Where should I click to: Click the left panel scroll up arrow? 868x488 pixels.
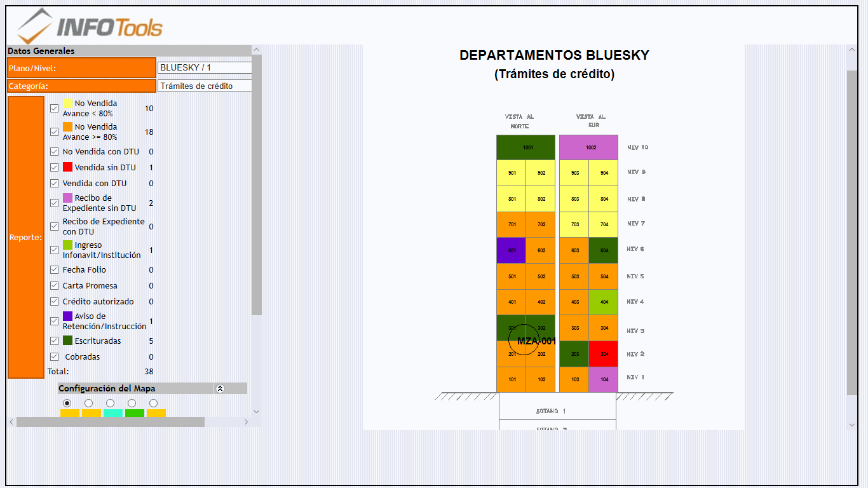pyautogui.click(x=256, y=50)
